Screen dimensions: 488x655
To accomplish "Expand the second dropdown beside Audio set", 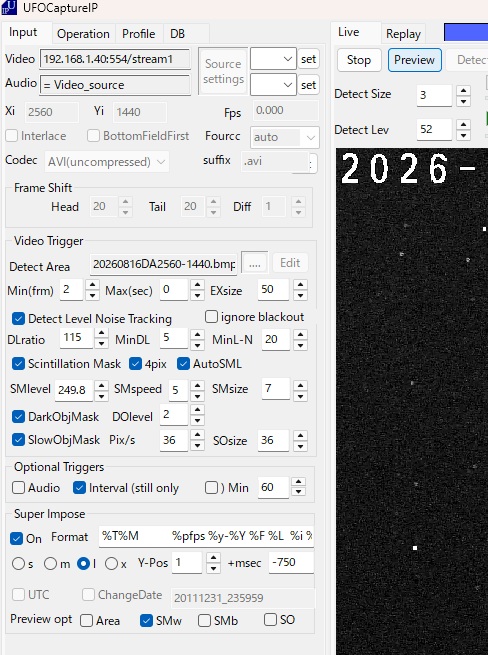I will tap(273, 85).
